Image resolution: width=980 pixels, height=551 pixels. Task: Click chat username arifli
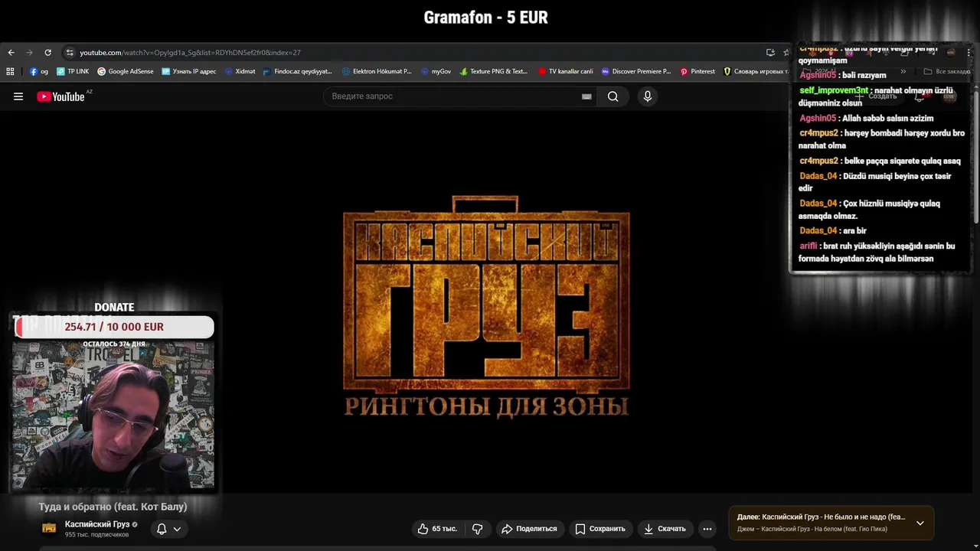tap(808, 246)
